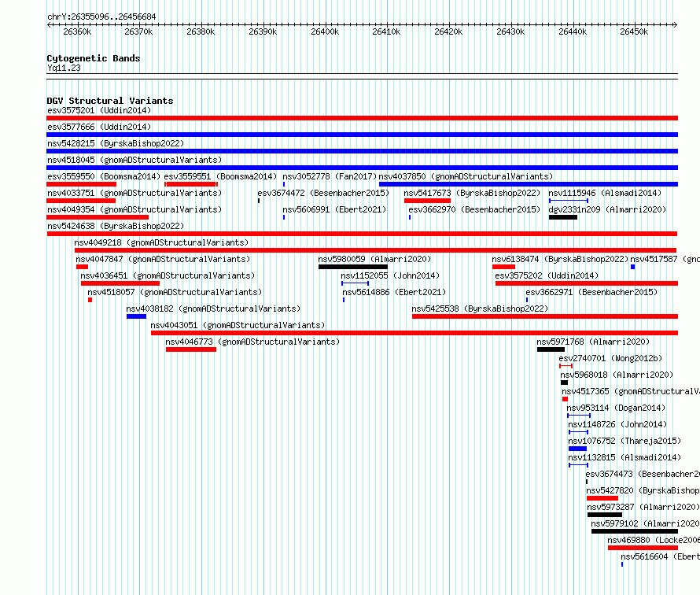Click the nsv5616604 label
This screenshot has height=595, width=700.
(660, 556)
